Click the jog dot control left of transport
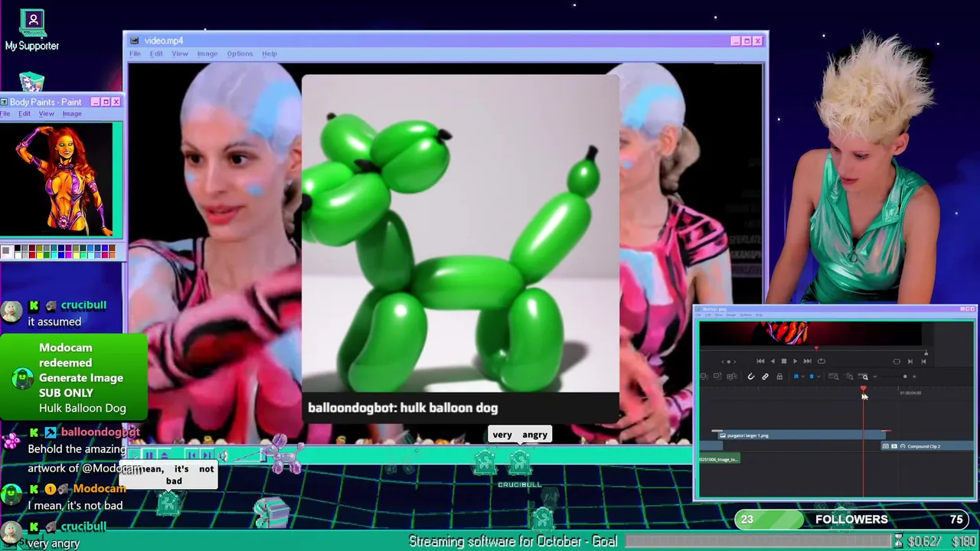This screenshot has height=551, width=980. pos(729,361)
